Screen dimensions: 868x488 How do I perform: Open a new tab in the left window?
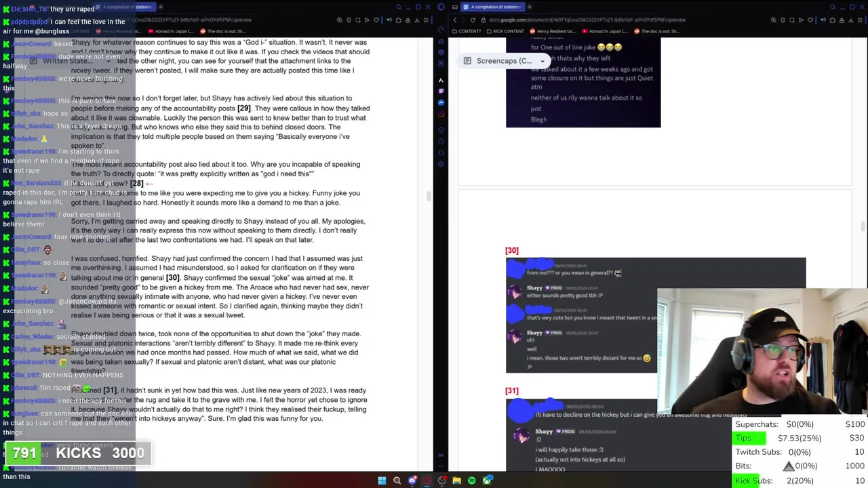click(x=161, y=7)
